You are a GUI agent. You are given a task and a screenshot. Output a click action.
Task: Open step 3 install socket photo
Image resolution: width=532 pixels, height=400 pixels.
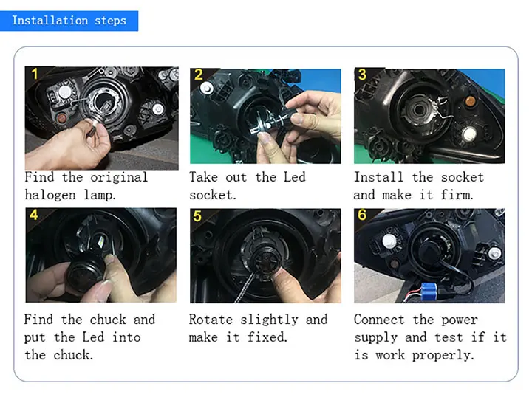coord(429,116)
